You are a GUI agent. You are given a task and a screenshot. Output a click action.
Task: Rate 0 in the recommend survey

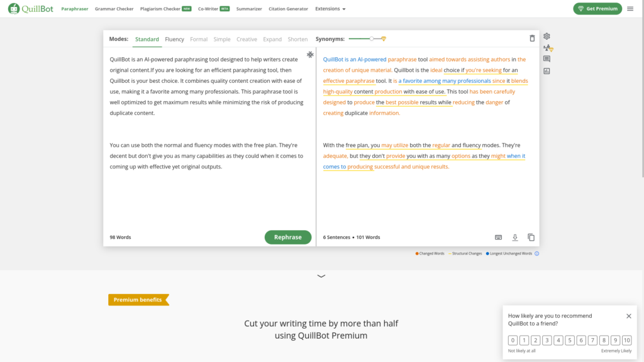tap(513, 340)
